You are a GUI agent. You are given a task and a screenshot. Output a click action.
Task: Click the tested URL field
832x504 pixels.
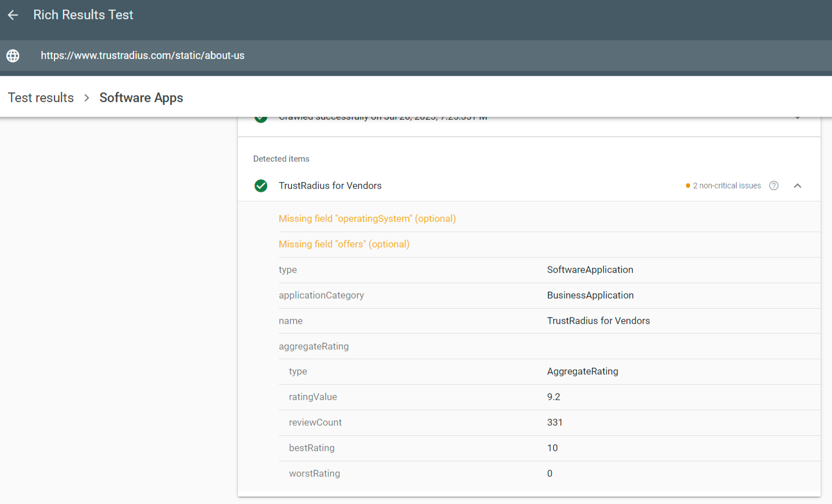[x=143, y=56]
